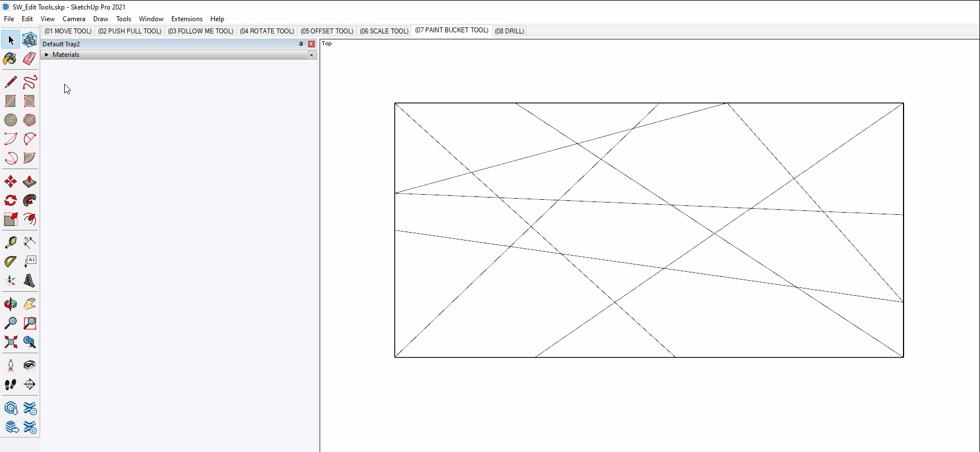980x452 pixels.
Task: Open the Extensions menu
Action: coord(187,19)
